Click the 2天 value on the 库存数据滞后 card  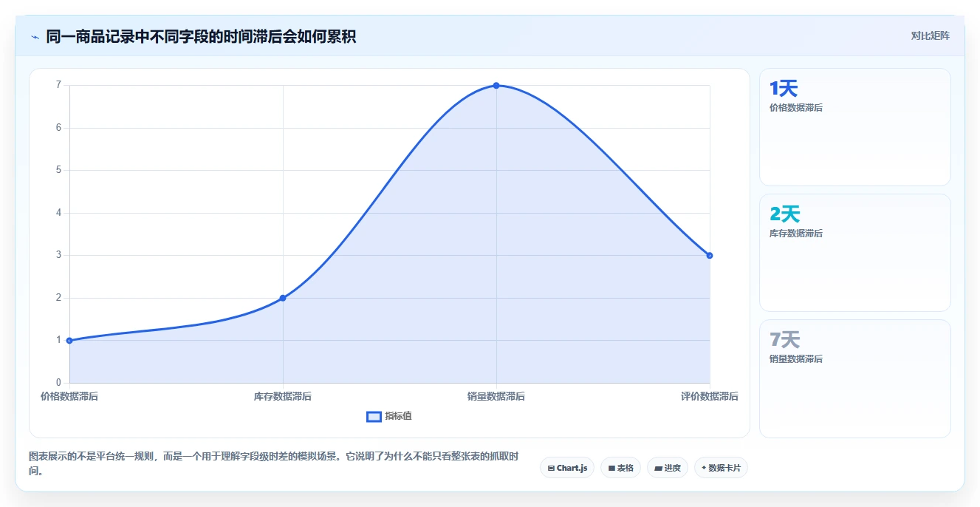(785, 214)
